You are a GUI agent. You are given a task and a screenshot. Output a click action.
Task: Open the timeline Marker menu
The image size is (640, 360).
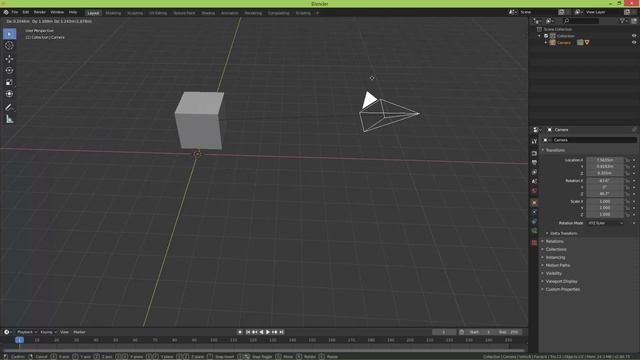coord(79,332)
